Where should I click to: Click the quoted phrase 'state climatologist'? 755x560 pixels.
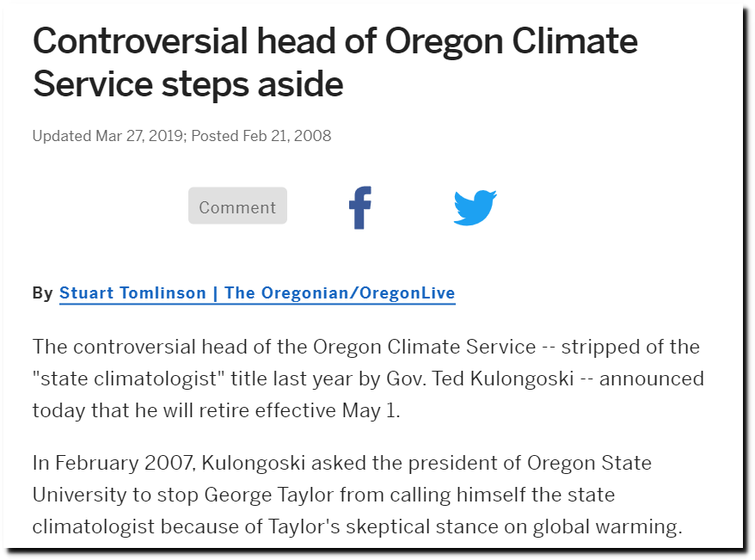click(x=129, y=378)
